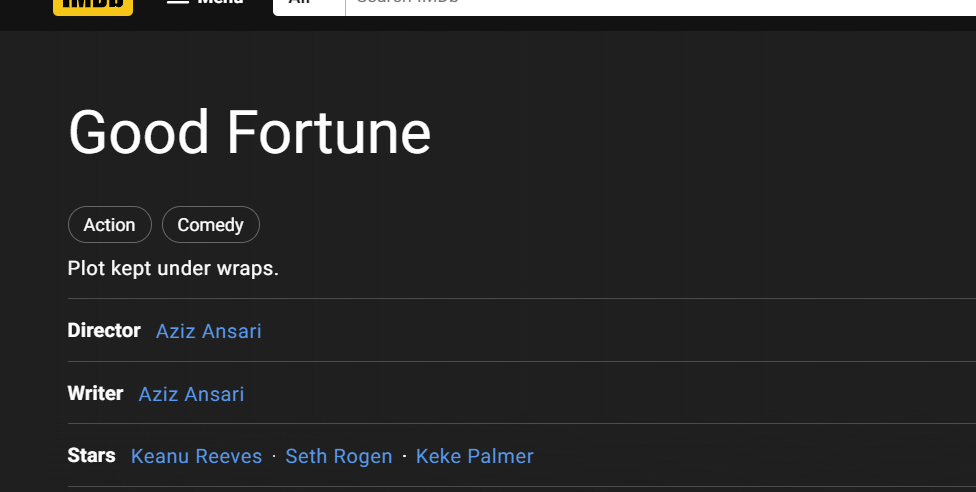Click the 'Plot kept under wraps.' text
Screen dimensions: 976x492
pos(173,269)
